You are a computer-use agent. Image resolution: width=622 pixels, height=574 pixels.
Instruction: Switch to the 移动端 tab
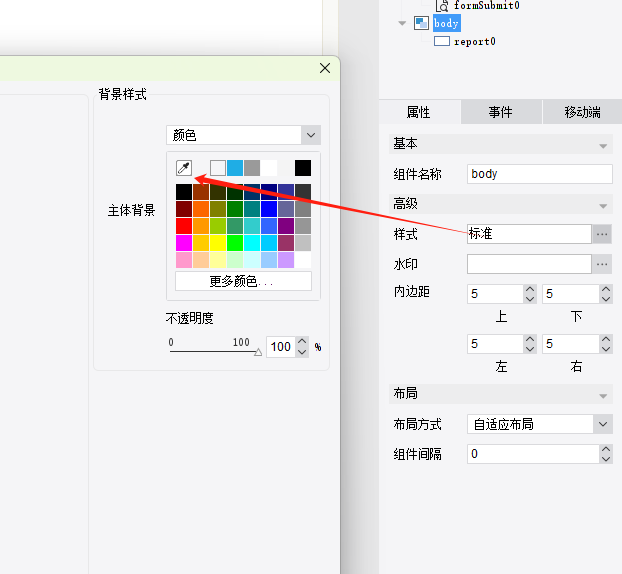coord(582,112)
